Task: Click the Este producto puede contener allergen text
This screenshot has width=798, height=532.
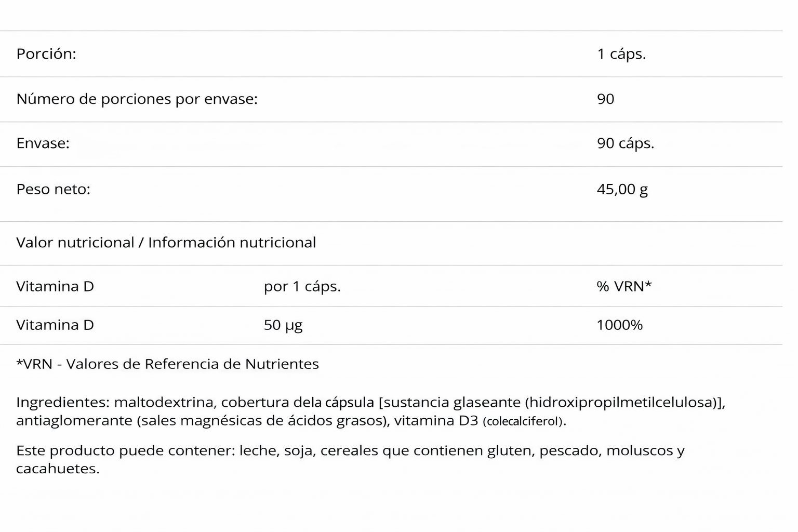Action: (x=126, y=450)
